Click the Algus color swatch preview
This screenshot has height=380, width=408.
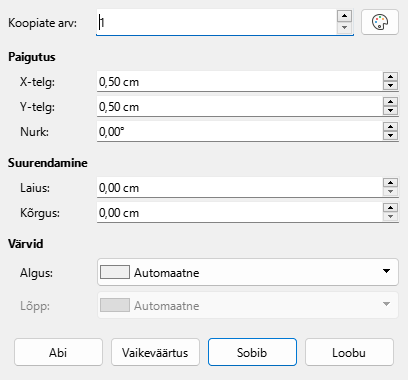tap(115, 272)
